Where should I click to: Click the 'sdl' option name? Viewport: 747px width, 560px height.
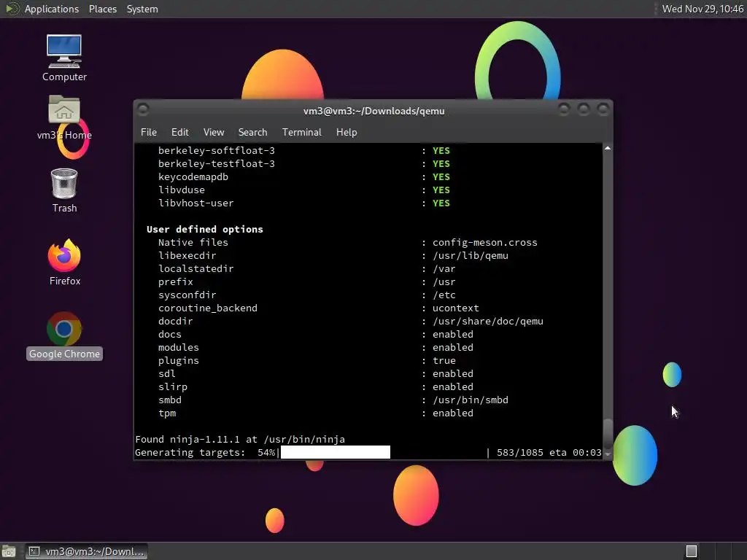pyautogui.click(x=167, y=374)
